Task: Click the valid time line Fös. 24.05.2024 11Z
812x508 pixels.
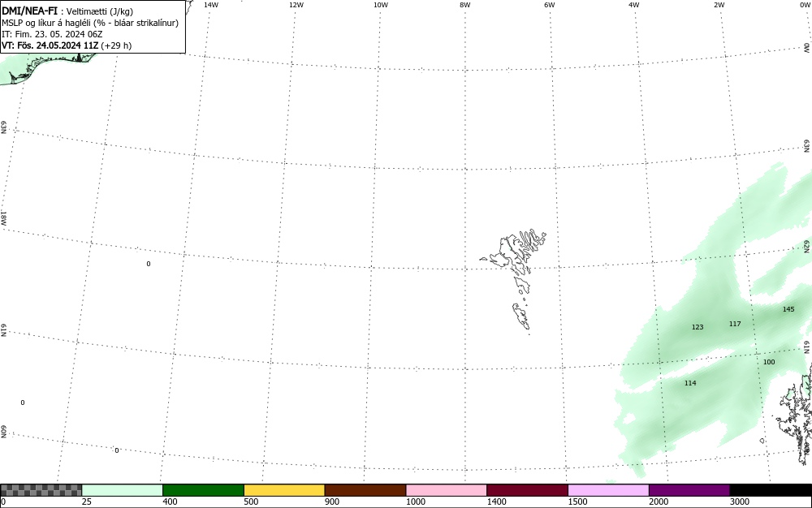Action: click(67, 45)
